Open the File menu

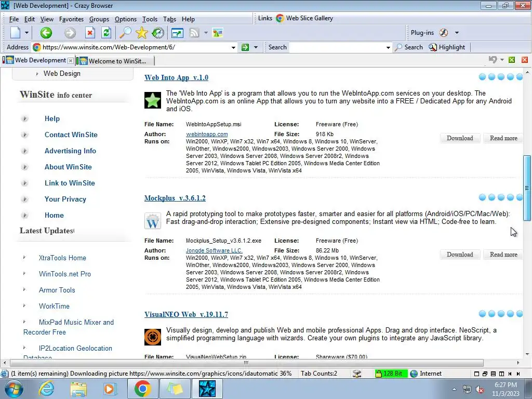[14, 19]
